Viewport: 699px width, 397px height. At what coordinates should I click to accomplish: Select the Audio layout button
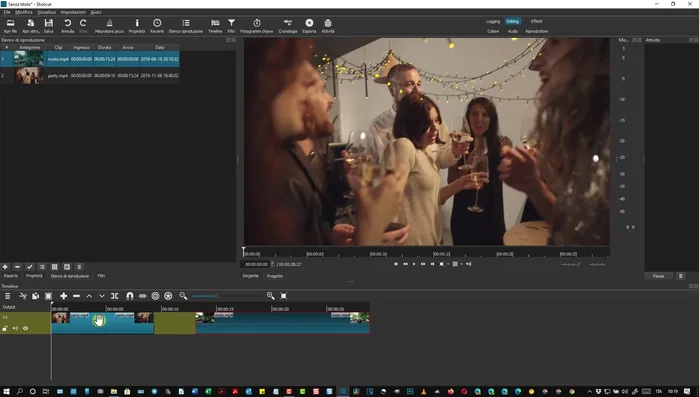pyautogui.click(x=513, y=31)
